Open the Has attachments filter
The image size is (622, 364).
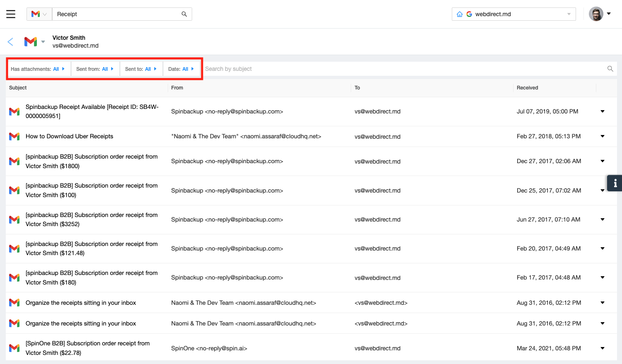coord(38,69)
